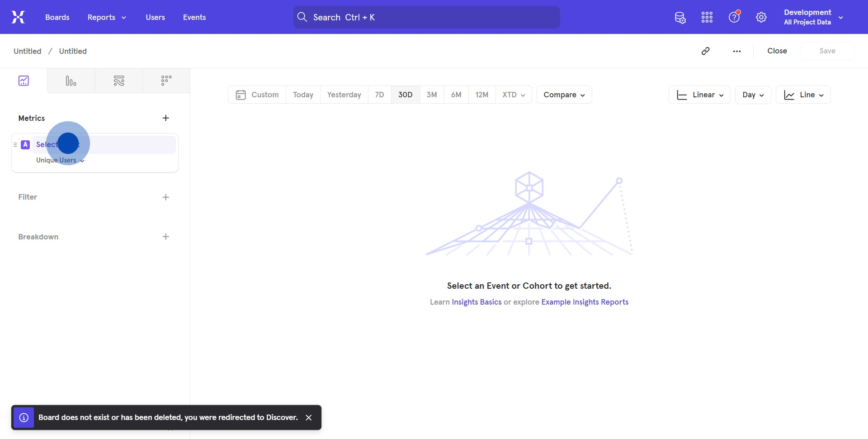
Task: Click the Close button
Action: pos(777,51)
